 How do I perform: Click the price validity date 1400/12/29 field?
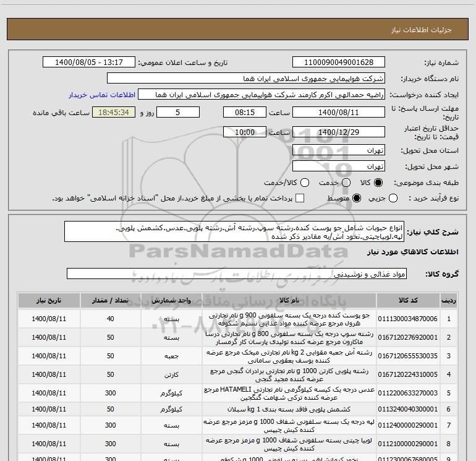pos(338,132)
